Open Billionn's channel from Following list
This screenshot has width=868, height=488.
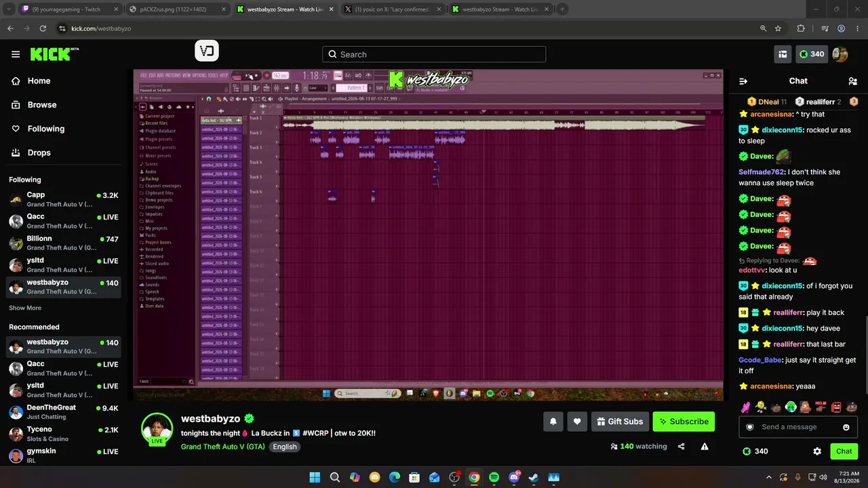click(x=64, y=243)
